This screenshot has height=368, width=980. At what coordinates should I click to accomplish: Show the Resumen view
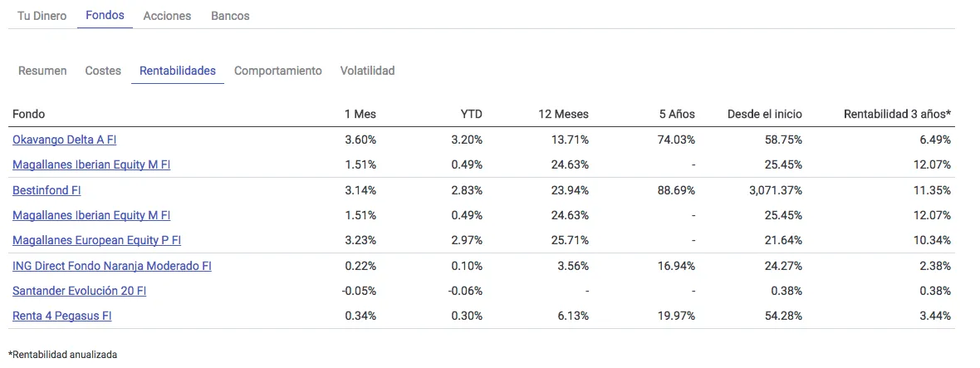(42, 71)
